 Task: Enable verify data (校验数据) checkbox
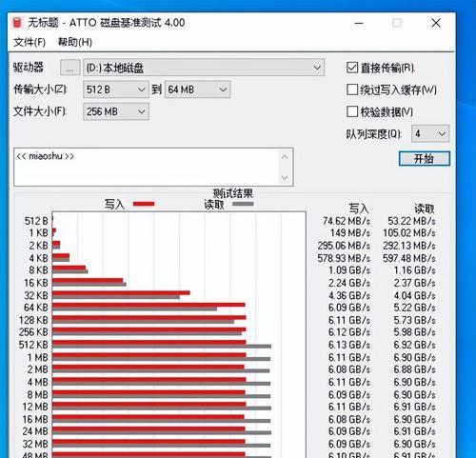tap(352, 111)
